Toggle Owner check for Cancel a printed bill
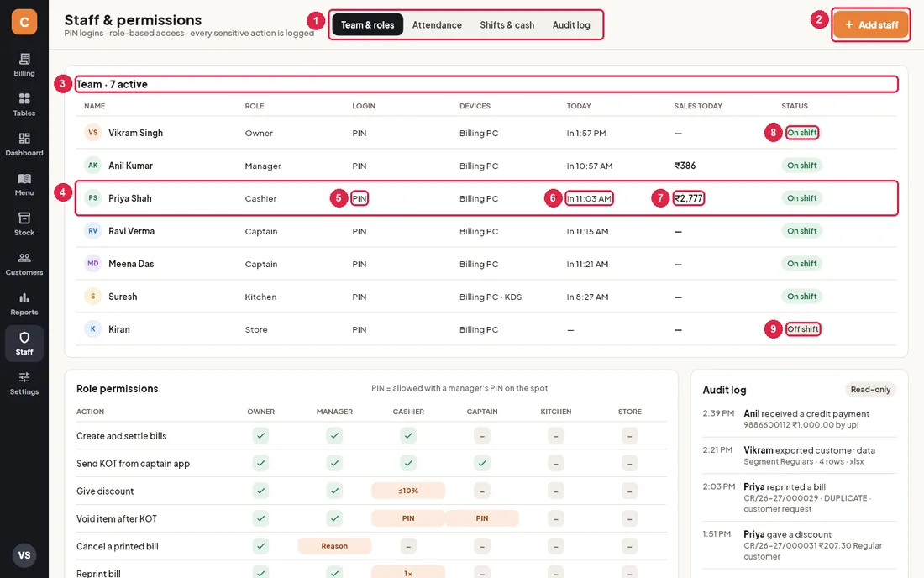Viewport: 924px width, 578px height. pos(261,546)
